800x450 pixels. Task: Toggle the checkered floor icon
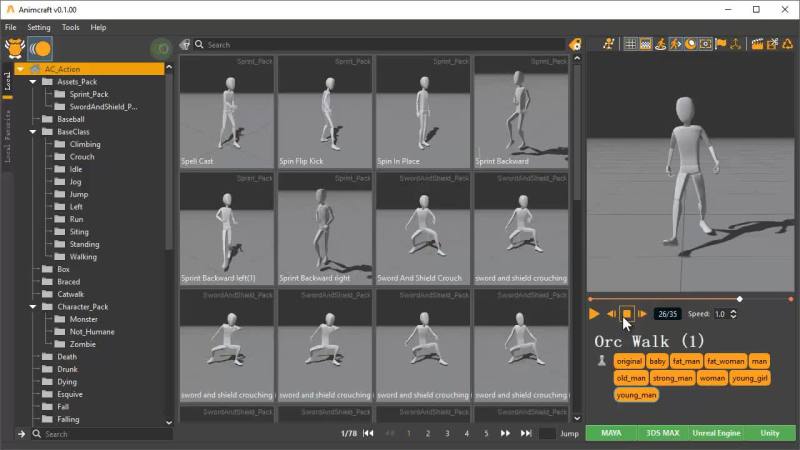(x=645, y=44)
